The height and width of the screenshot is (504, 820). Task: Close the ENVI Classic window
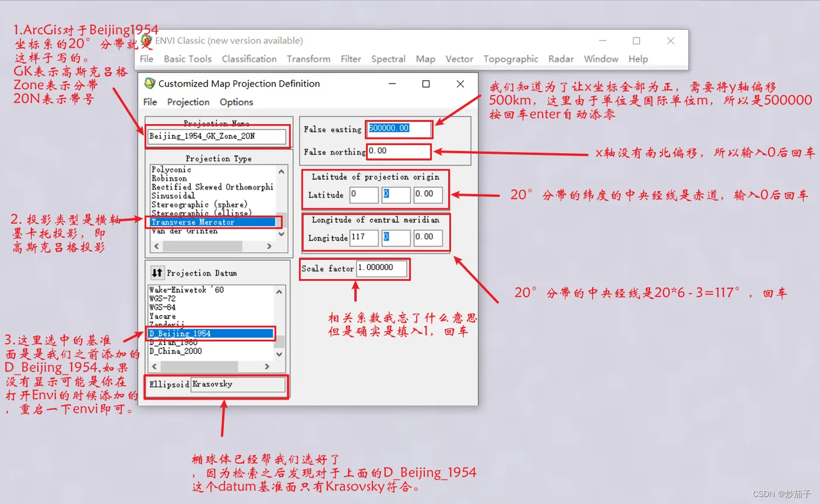[671, 41]
